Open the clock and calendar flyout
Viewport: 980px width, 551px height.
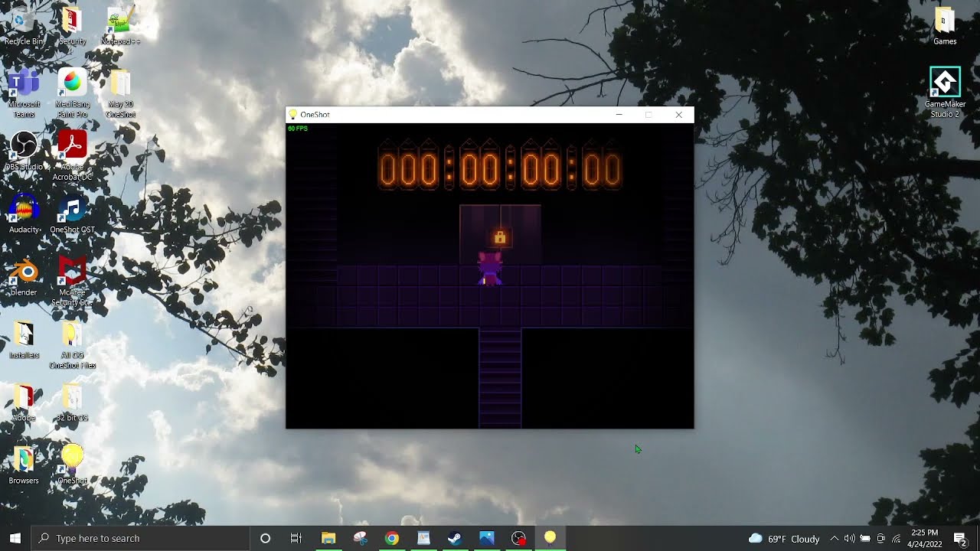925,538
